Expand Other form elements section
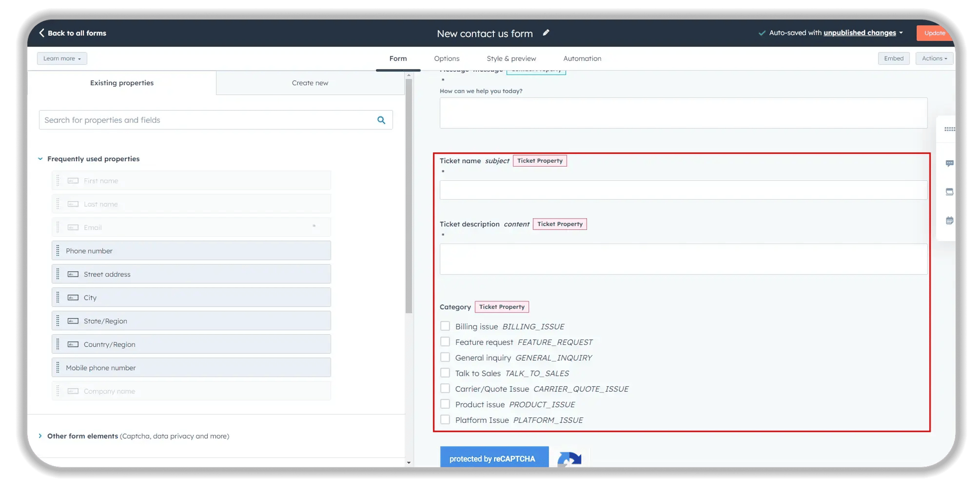The image size is (980, 493). (x=40, y=436)
